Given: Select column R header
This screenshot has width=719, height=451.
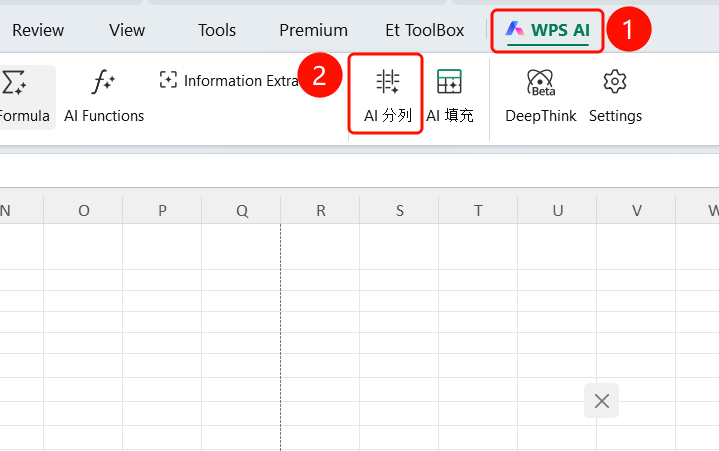Looking at the screenshot, I should pyautogui.click(x=321, y=210).
